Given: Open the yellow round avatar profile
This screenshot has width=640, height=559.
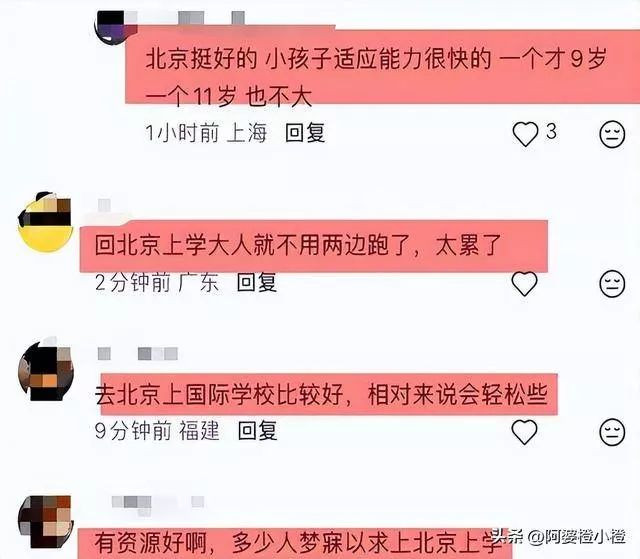Looking at the screenshot, I should (x=45, y=223).
